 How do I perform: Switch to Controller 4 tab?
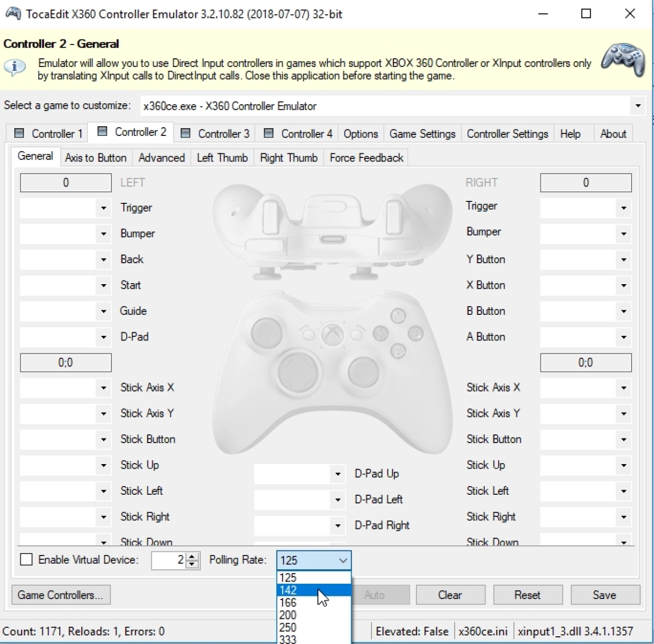298,133
